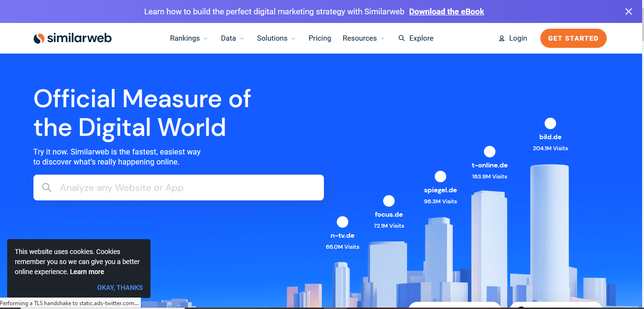Click the white dot above n-tv.de

[343, 222]
